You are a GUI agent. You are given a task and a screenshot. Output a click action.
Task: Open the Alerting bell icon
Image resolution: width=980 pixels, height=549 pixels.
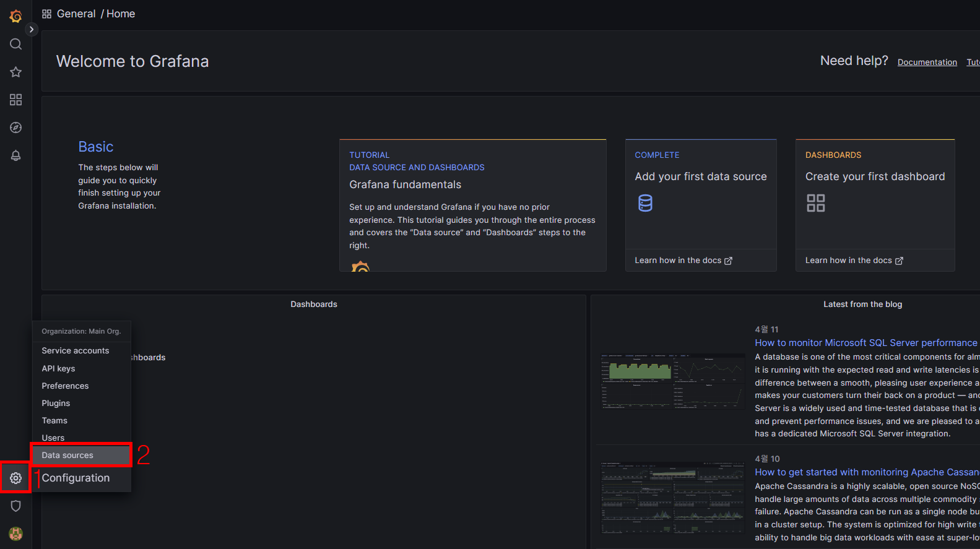[16, 155]
